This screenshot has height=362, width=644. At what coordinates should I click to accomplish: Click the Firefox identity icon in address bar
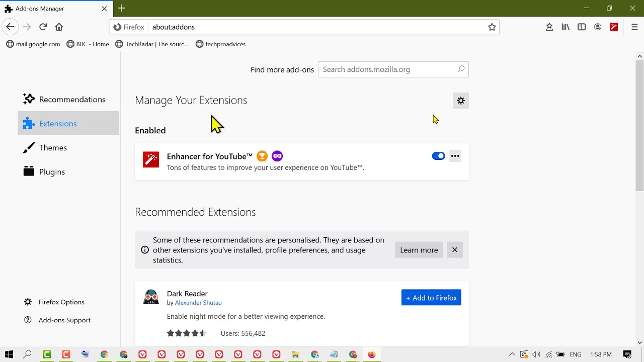[x=129, y=27]
